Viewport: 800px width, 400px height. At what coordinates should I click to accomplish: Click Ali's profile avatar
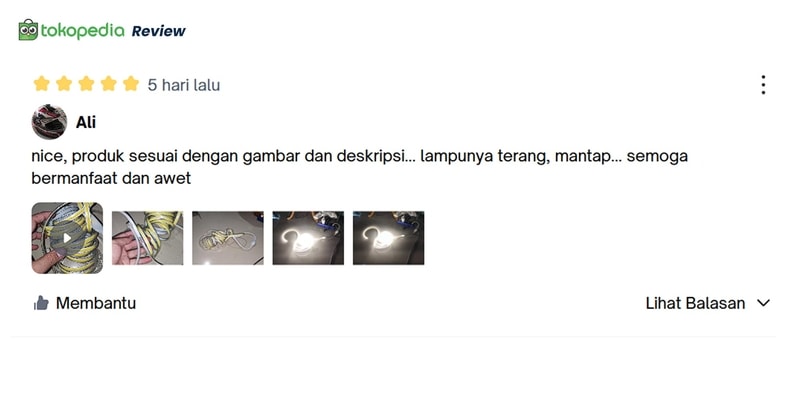click(49, 122)
